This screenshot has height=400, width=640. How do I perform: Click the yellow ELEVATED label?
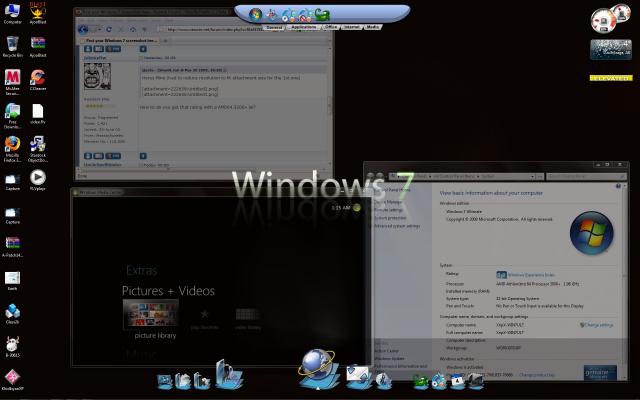611,78
